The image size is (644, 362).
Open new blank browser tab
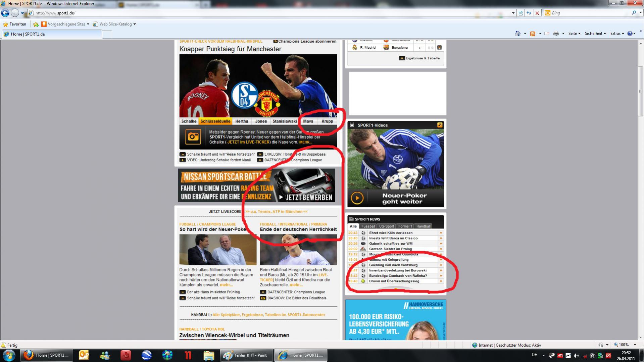point(107,34)
